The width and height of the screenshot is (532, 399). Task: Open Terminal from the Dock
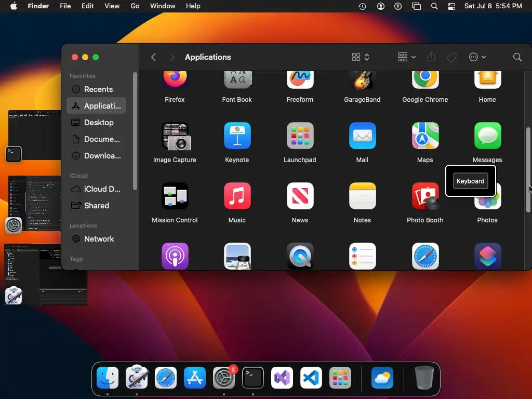(253, 378)
